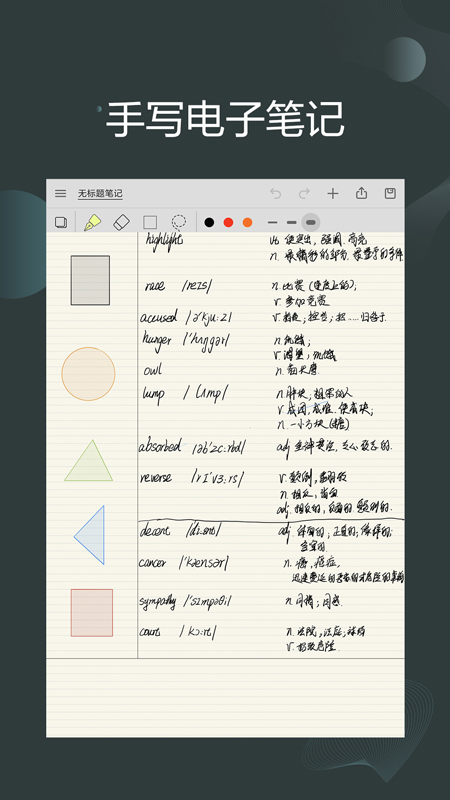Viewport: 450px width, 800px height.
Task: Choose the red ink color
Action: (228, 222)
